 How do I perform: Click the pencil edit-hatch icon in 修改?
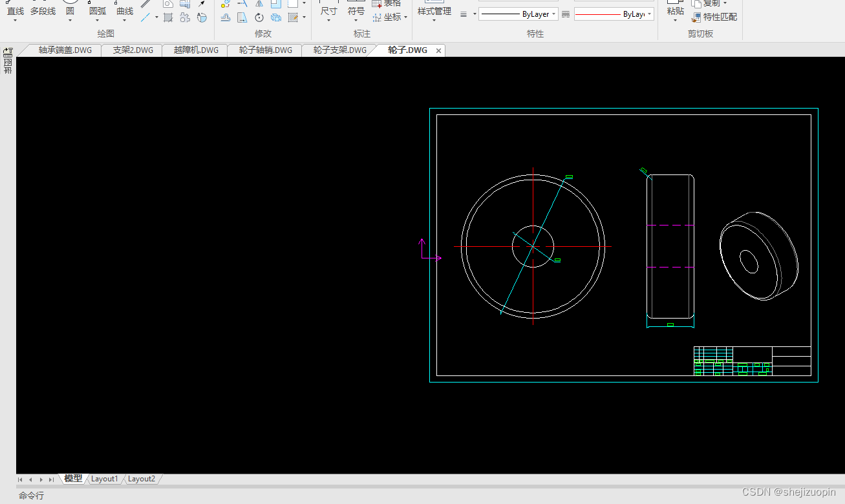point(293,17)
